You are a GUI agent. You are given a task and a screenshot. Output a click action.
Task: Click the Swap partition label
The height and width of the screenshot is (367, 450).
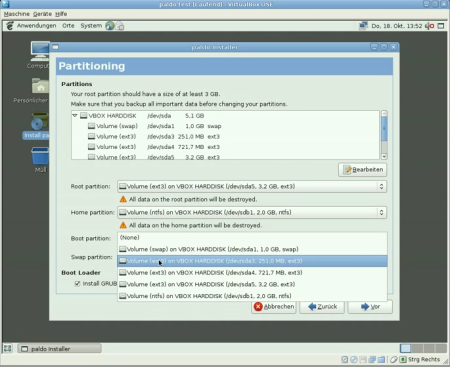[91, 257]
